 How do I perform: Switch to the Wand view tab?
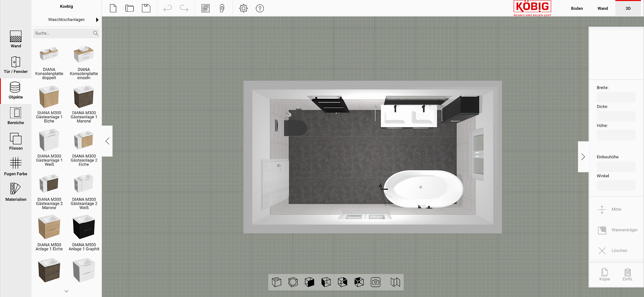coord(602,8)
